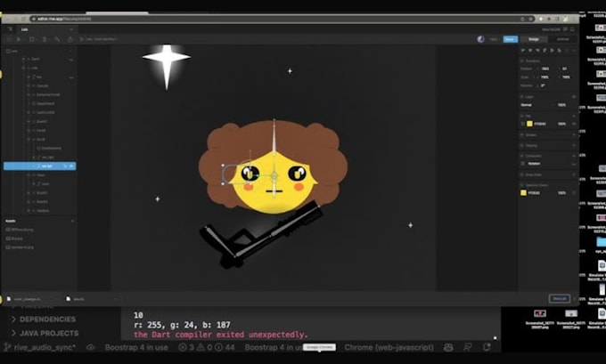Expand the DEPENDENCIES section in VS Code

(x=44, y=320)
